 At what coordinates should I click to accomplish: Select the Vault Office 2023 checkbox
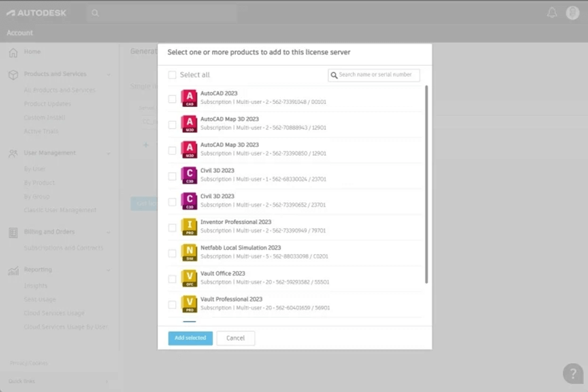coord(172,279)
